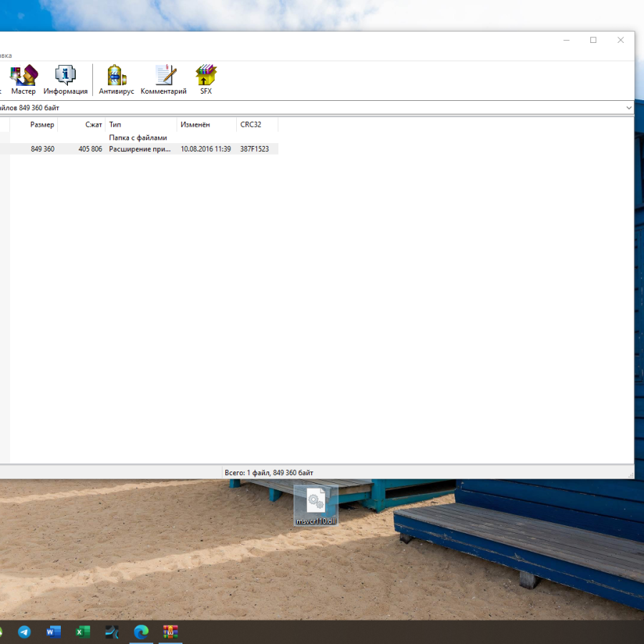
Task: Launch Word from the taskbar
Action: tap(54, 632)
